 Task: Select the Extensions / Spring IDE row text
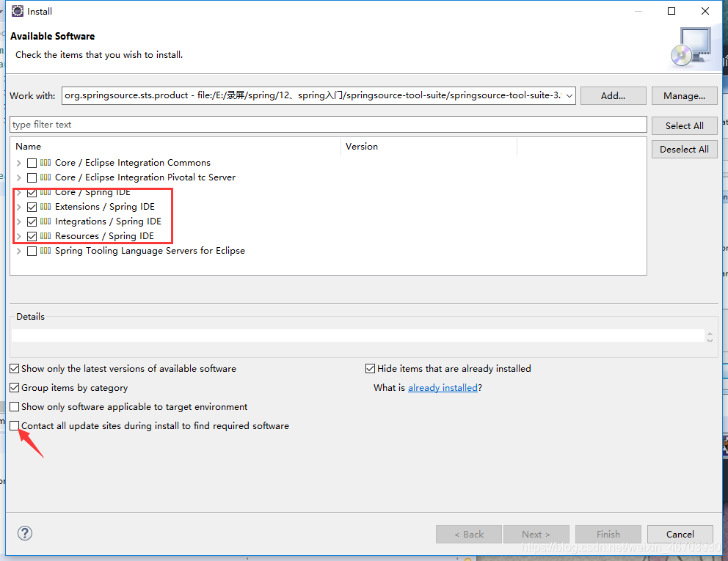[x=105, y=207]
